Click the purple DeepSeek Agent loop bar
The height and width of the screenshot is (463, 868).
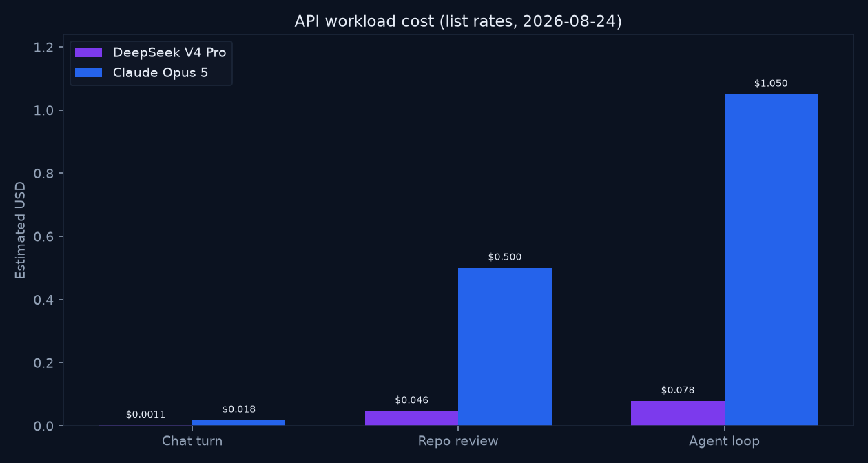678,413
